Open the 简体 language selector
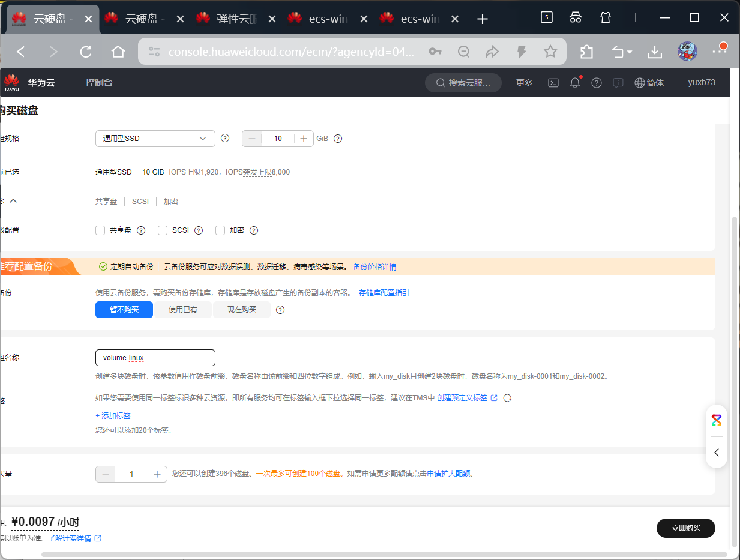Viewport: 740px width, 560px height. [x=649, y=83]
